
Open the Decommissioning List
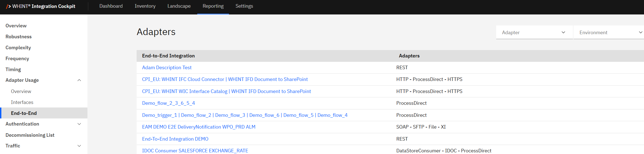[x=30, y=135]
